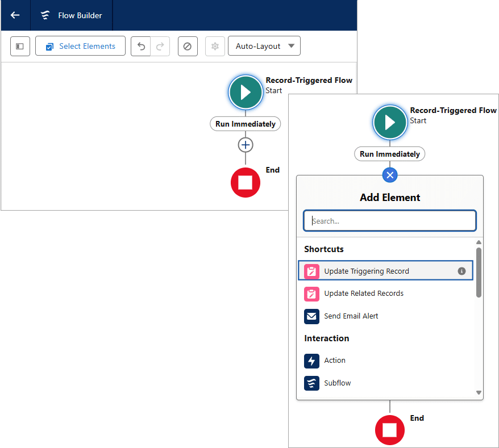Add an Action element
The width and height of the screenshot is (499, 448).
pyautogui.click(x=334, y=361)
